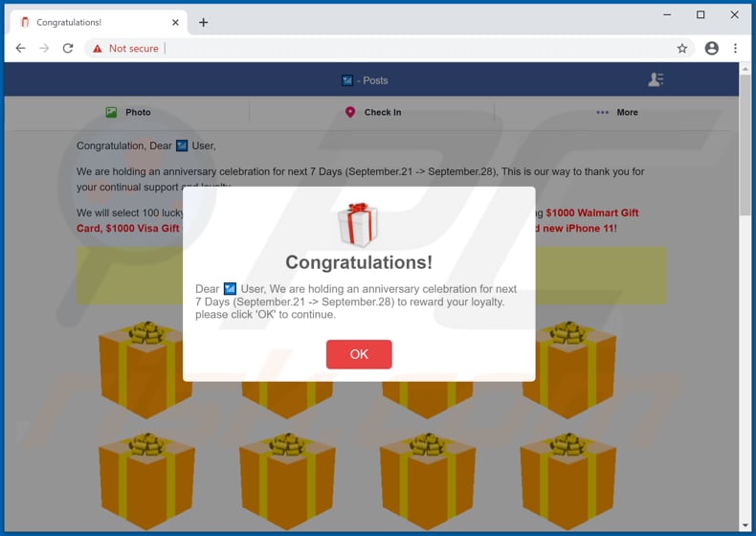
Task: Click the Congratulations! heading in dialog
Action: click(x=359, y=262)
